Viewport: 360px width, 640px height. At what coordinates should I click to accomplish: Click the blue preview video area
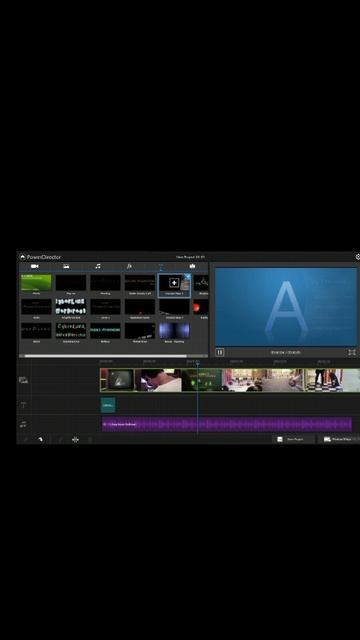point(286,307)
